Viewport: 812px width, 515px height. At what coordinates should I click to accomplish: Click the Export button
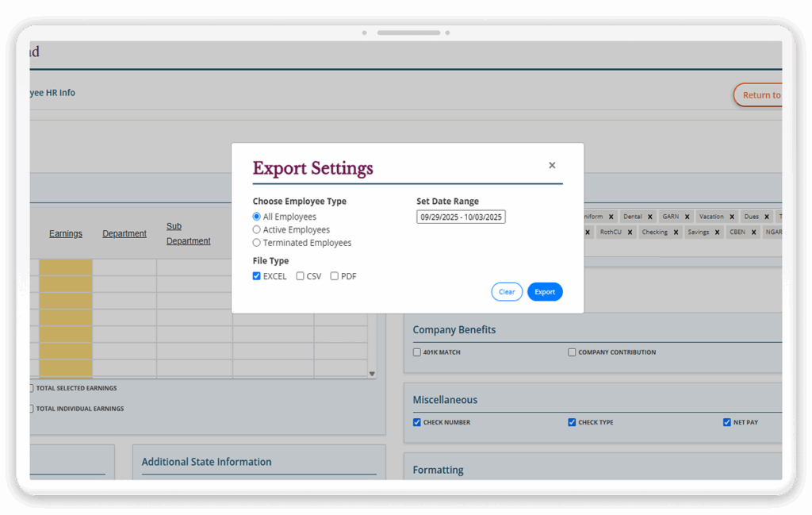[545, 292]
